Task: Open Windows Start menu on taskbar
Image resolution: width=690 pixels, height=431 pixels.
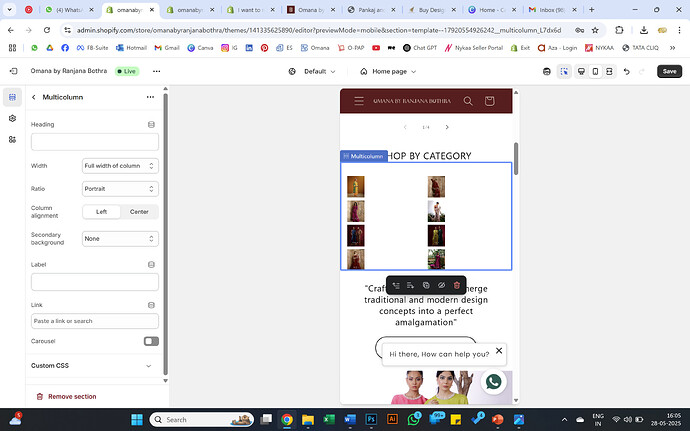Action: tap(137, 420)
